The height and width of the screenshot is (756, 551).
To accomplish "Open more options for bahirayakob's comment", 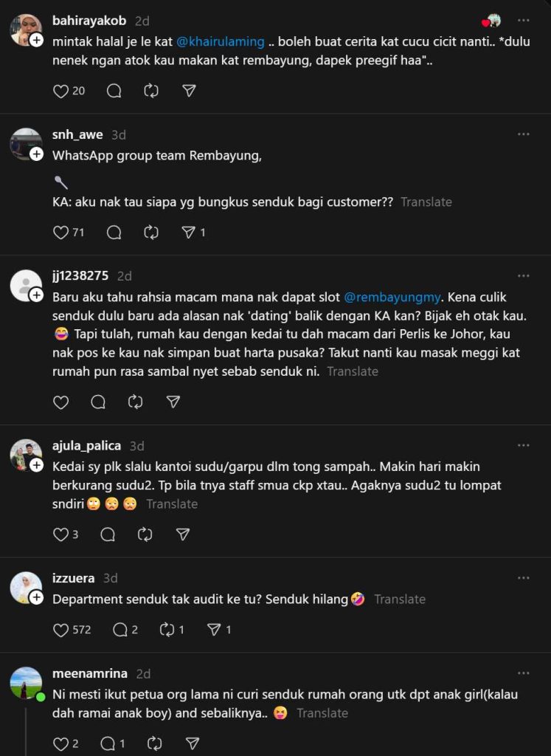I will pyautogui.click(x=523, y=21).
